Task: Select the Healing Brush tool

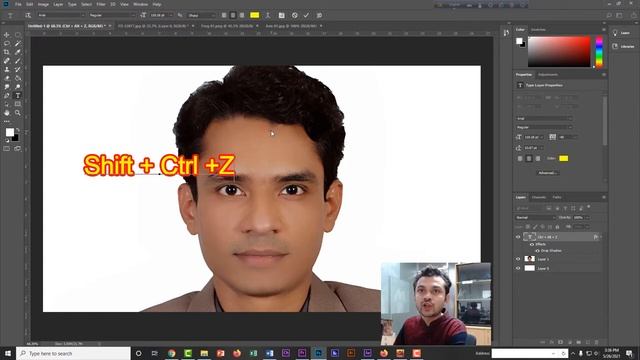Action: 7,61
